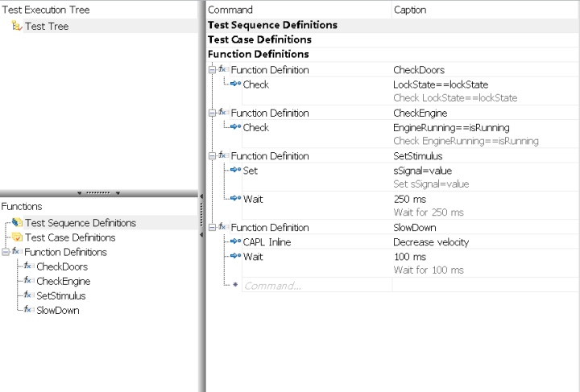Click the Decrease velocity caption cell
The image size is (580, 392).
point(485,242)
